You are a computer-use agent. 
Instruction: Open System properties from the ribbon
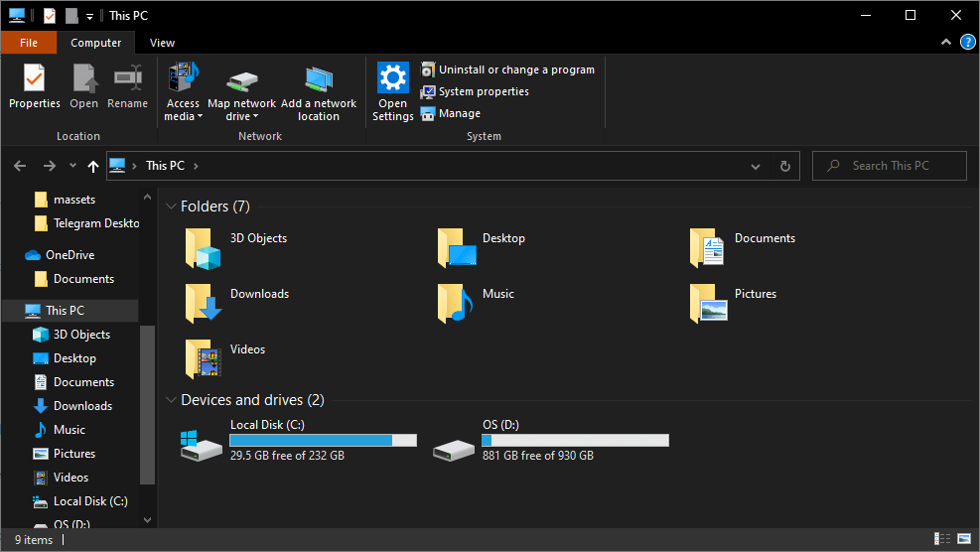pos(475,91)
